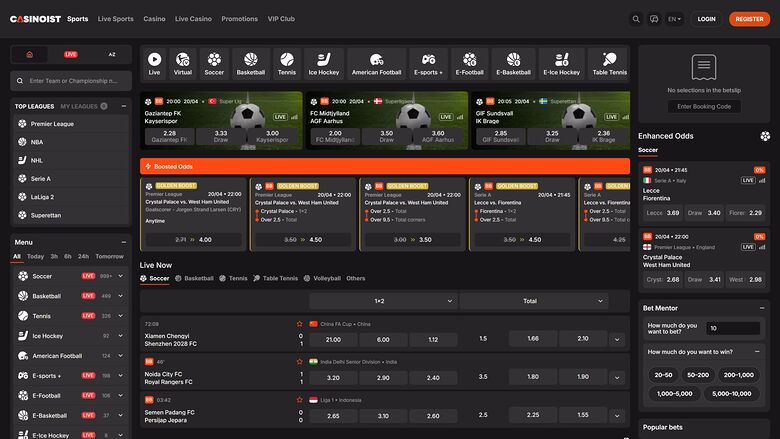Pick boosted odds 4.00 for Jorgen Strand Larsen
Image resolution: width=780 pixels, height=439 pixels.
tap(194, 240)
